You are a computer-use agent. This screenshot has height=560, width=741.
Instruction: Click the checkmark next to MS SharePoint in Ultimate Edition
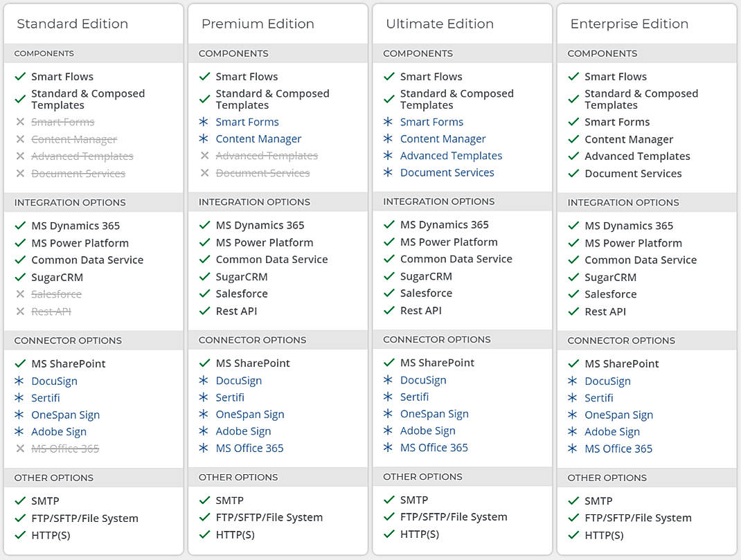click(x=389, y=363)
